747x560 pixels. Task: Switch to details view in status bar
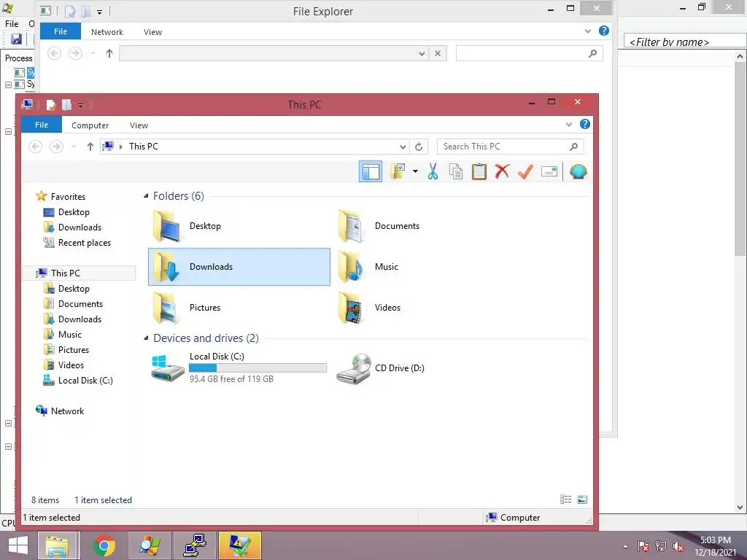pyautogui.click(x=565, y=499)
